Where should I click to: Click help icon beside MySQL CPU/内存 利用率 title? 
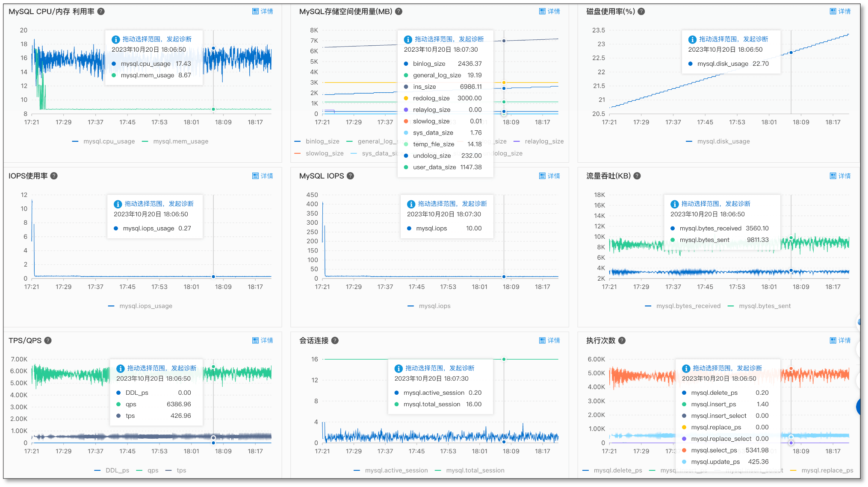[x=101, y=12]
